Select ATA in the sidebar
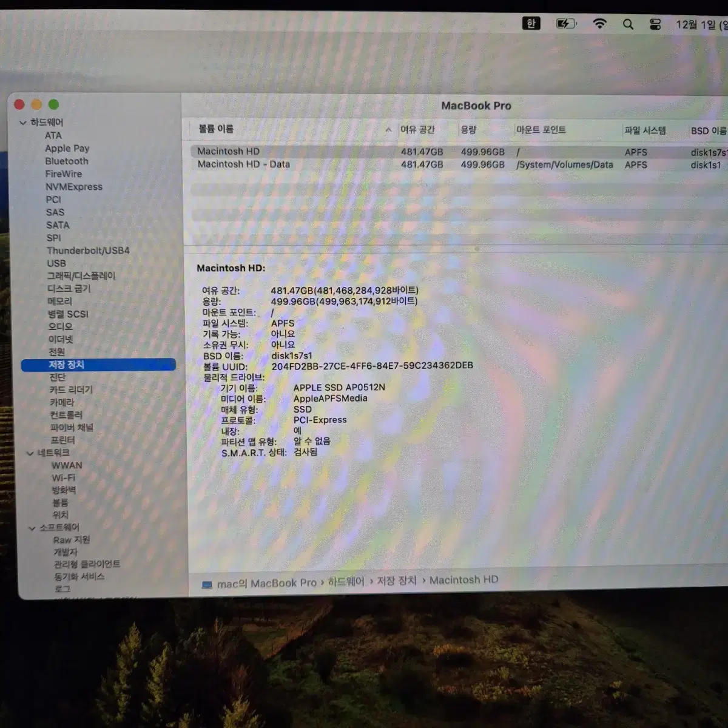Image resolution: width=728 pixels, height=728 pixels. point(53,135)
